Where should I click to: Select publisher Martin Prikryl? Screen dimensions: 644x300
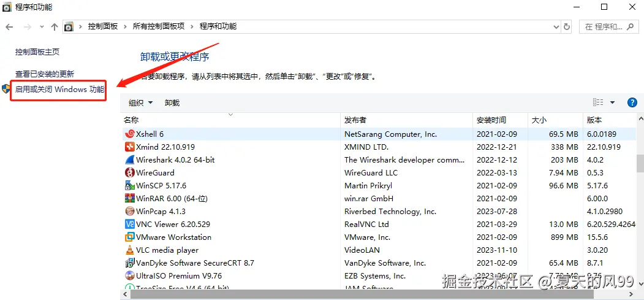[368, 185]
